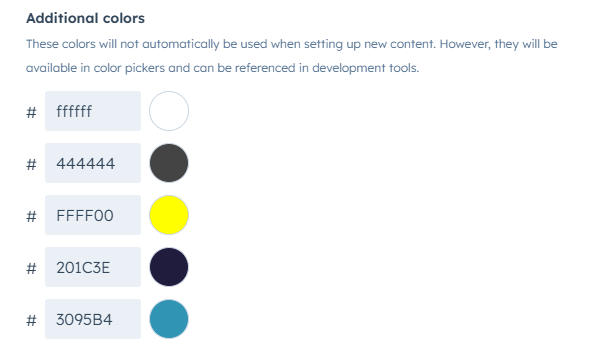The width and height of the screenshot is (600, 364).
Task: Click the hash symbol beside FFFF00 field
Action: coord(31,217)
